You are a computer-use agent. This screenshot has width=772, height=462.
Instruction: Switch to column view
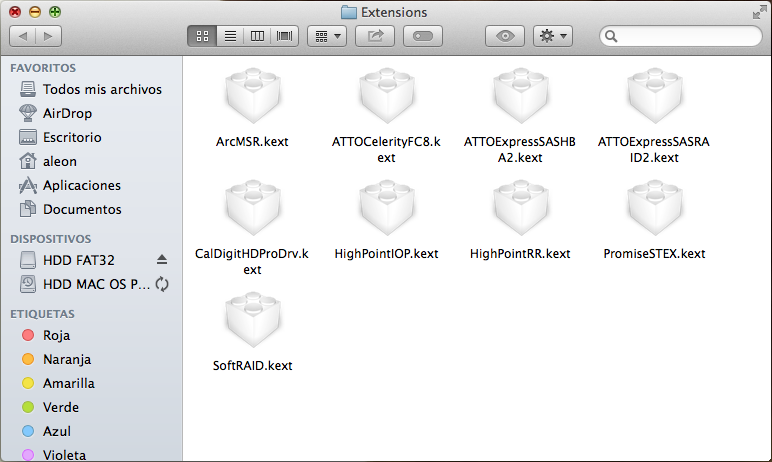coord(257,36)
